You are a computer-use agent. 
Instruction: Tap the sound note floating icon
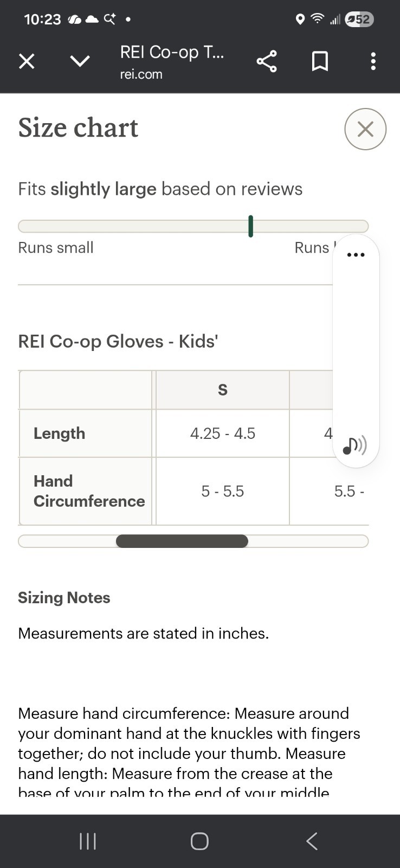[354, 446]
